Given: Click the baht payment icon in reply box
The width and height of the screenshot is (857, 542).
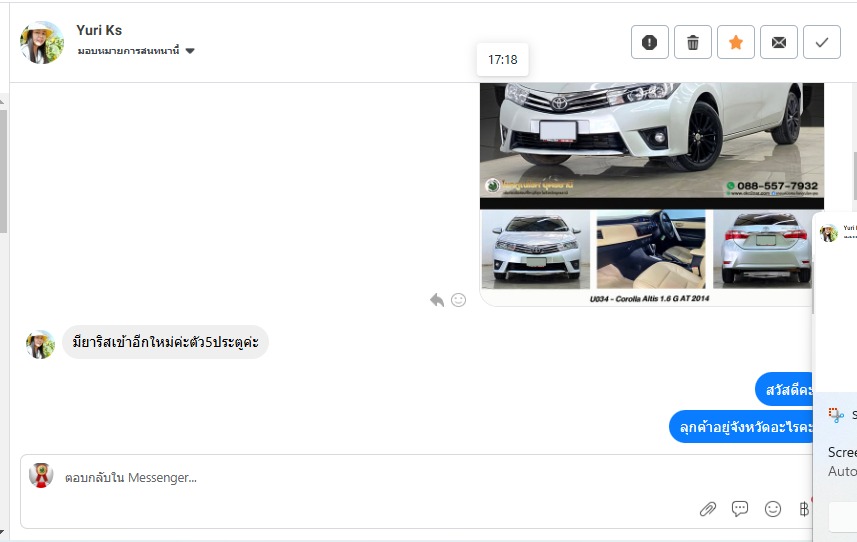Looking at the screenshot, I should point(803,509).
